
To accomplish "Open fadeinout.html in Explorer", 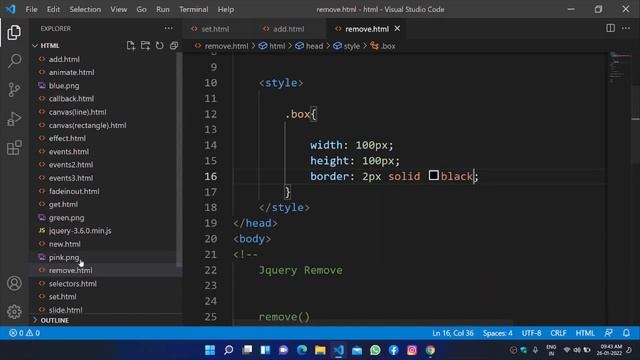I will point(74,191).
